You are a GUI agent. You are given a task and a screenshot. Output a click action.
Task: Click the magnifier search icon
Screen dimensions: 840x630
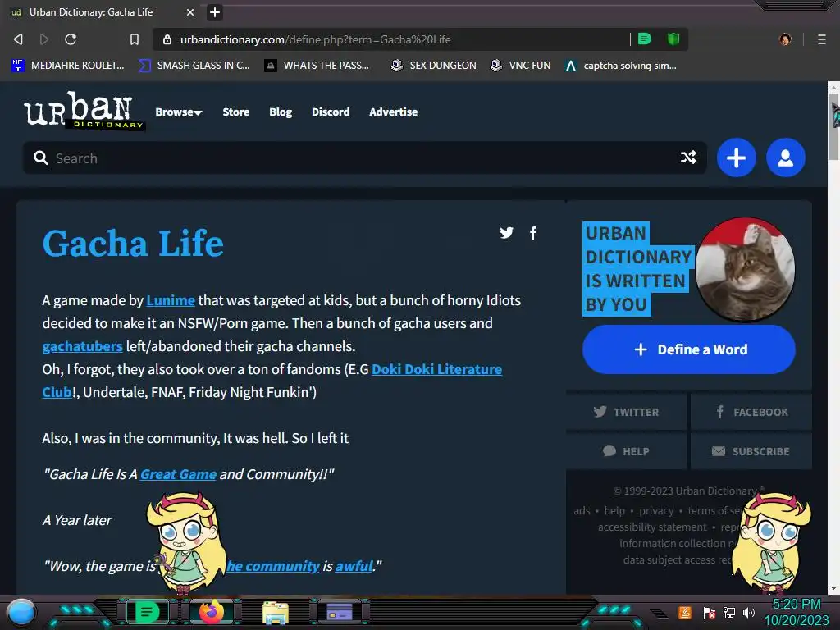coord(41,158)
